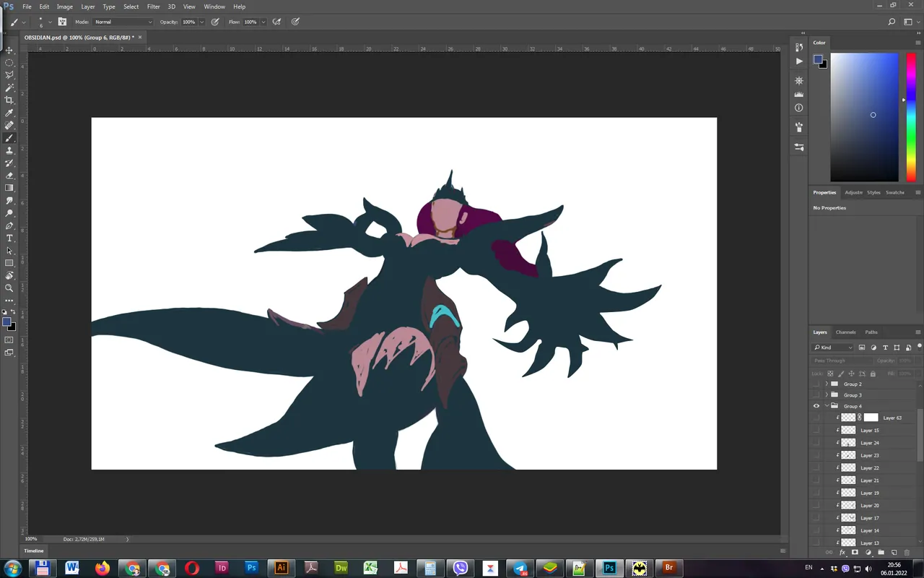Select the Magic Wand tool
The height and width of the screenshot is (578, 924).
(x=9, y=87)
